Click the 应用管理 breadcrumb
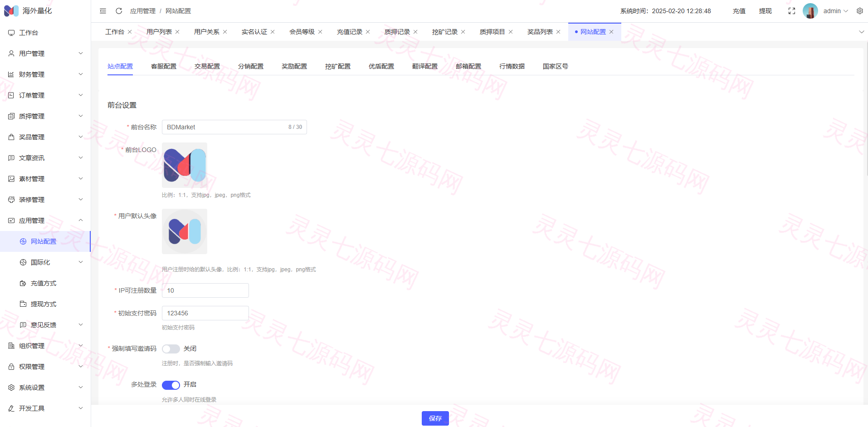The width and height of the screenshot is (868, 427). (x=143, y=11)
